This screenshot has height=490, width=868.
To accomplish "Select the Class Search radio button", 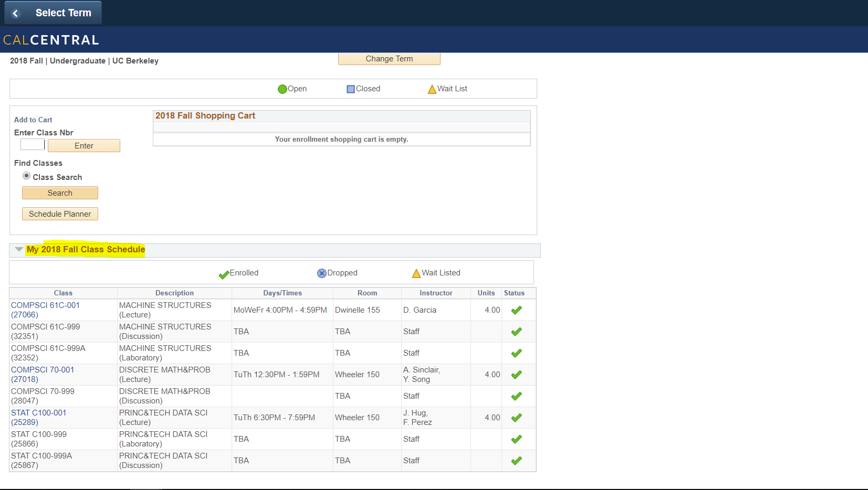I will click(x=26, y=176).
